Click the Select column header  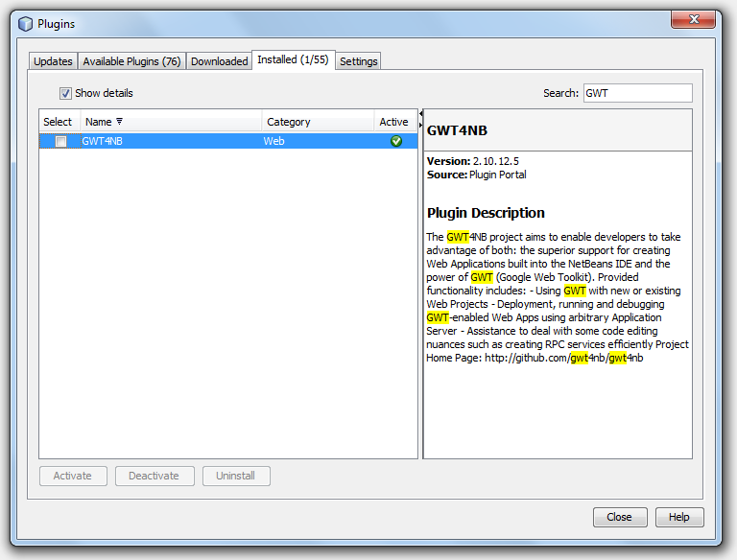pos(59,122)
